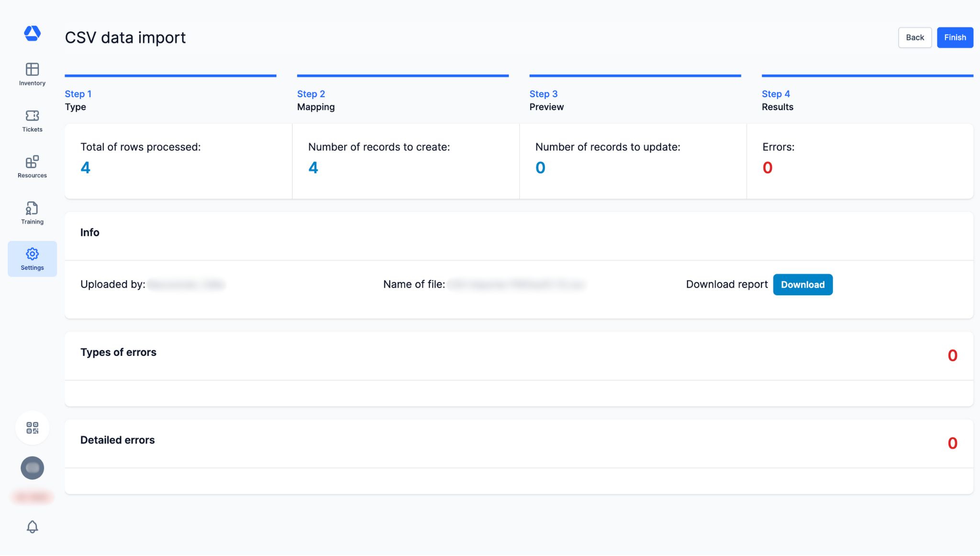Open the Tickets section
The width and height of the screenshot is (980, 556).
(32, 121)
